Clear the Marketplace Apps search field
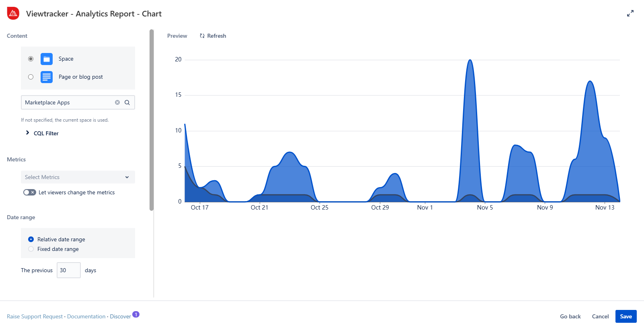The image size is (644, 330). click(x=117, y=102)
